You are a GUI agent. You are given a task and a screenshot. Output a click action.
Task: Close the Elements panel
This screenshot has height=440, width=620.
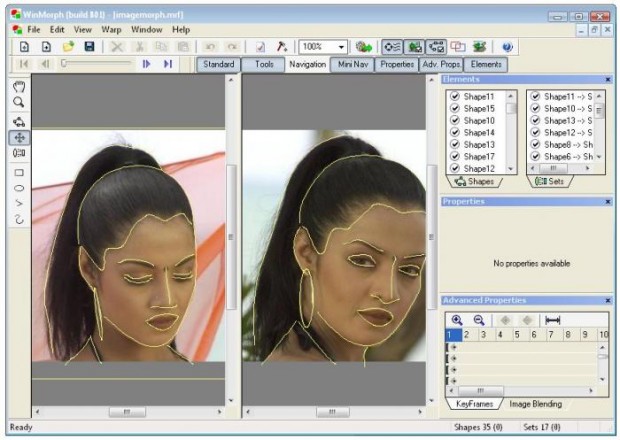click(608, 79)
